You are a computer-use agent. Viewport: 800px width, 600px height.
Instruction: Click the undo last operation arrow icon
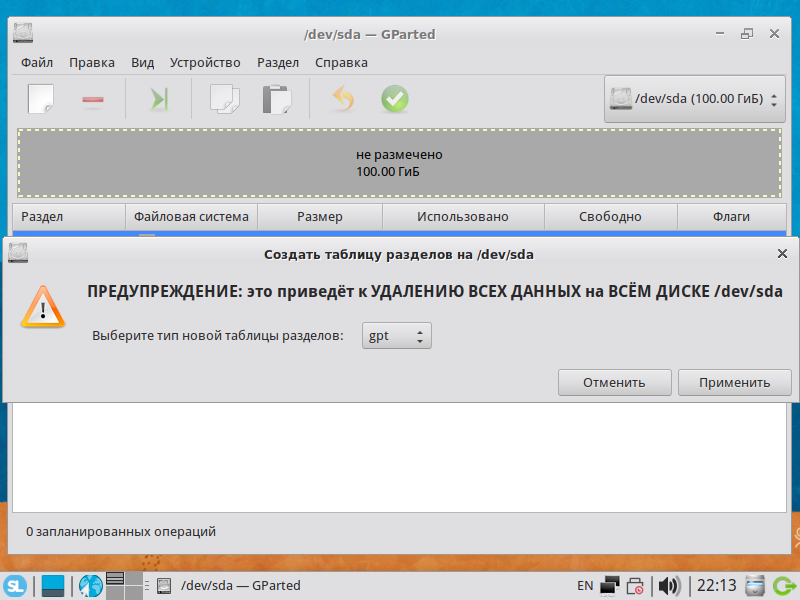click(343, 98)
